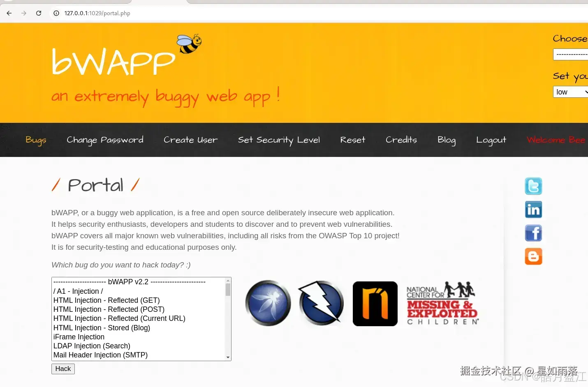Open the Blogger icon link
This screenshot has height=387, width=588.
(x=533, y=256)
